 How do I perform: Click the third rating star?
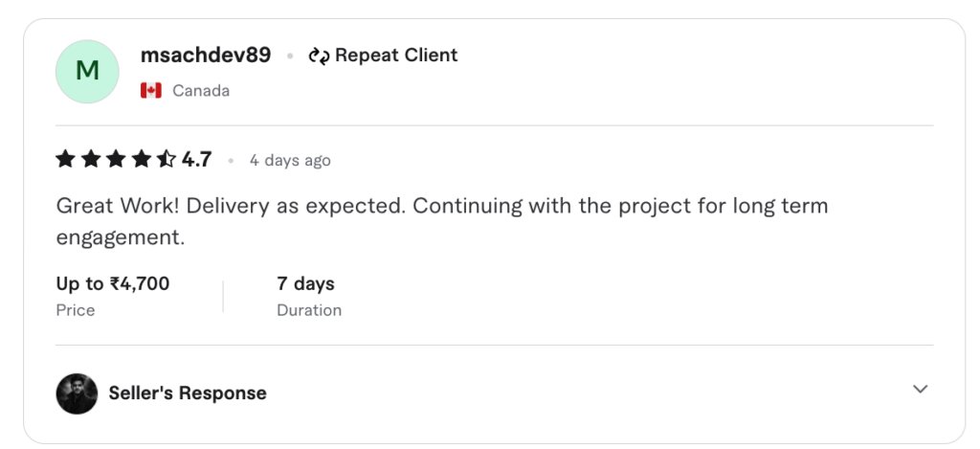tap(116, 160)
